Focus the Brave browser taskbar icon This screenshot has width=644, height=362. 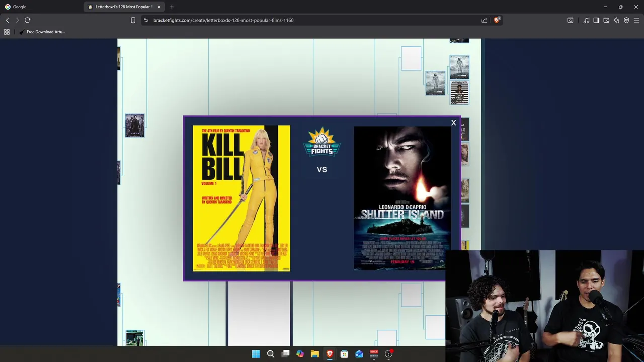pos(330,354)
